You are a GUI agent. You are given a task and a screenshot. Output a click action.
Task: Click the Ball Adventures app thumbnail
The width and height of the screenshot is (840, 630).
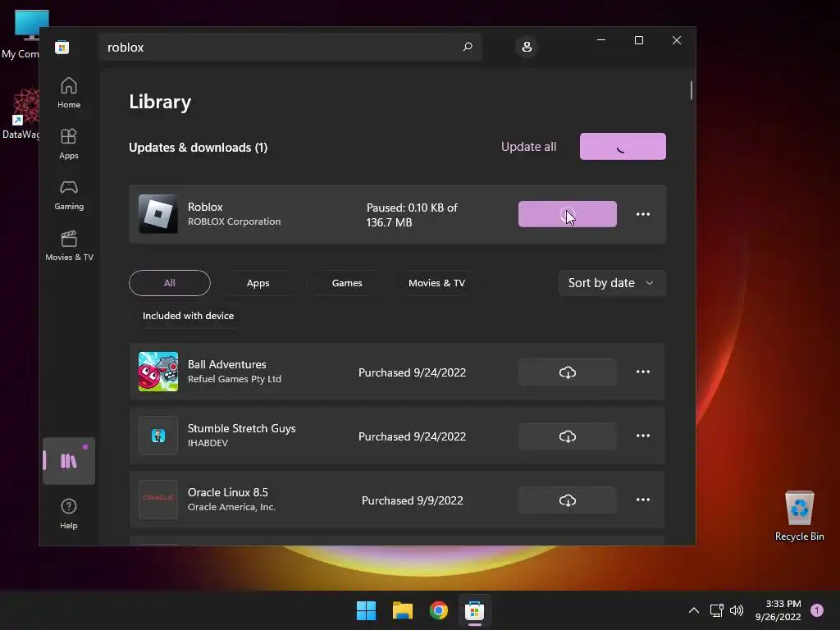pos(158,372)
